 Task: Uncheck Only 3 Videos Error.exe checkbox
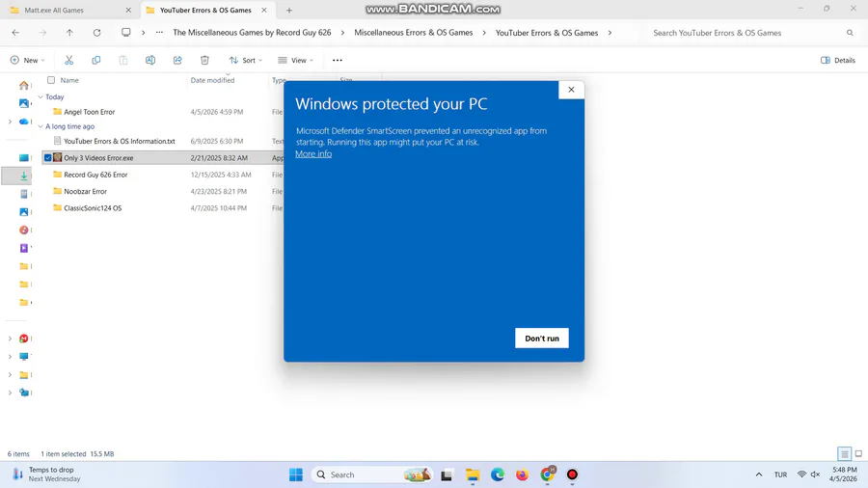(x=48, y=158)
